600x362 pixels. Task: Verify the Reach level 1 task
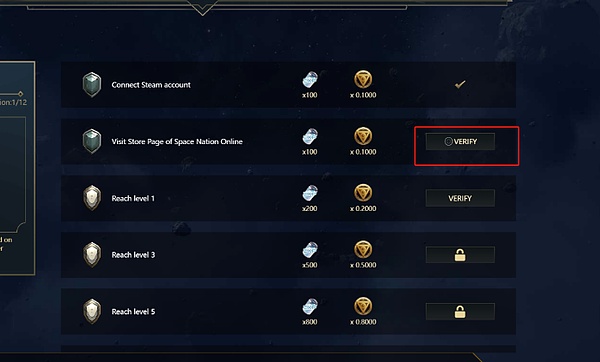point(460,198)
